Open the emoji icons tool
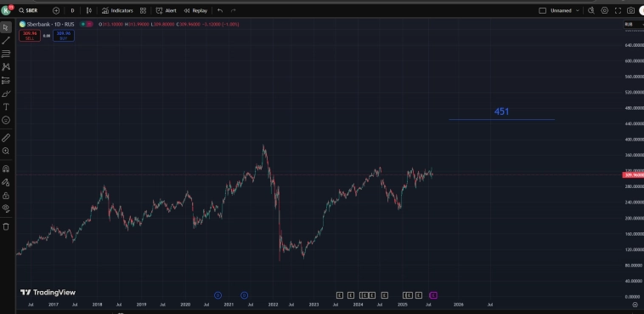 6,120
